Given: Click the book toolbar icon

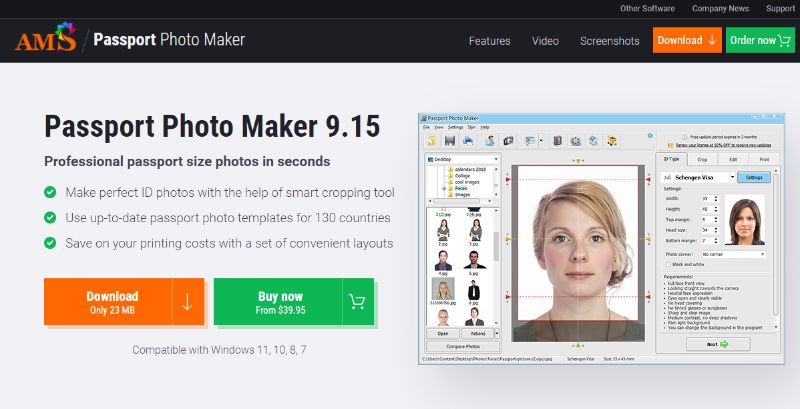Looking at the screenshot, I should click(558, 141).
